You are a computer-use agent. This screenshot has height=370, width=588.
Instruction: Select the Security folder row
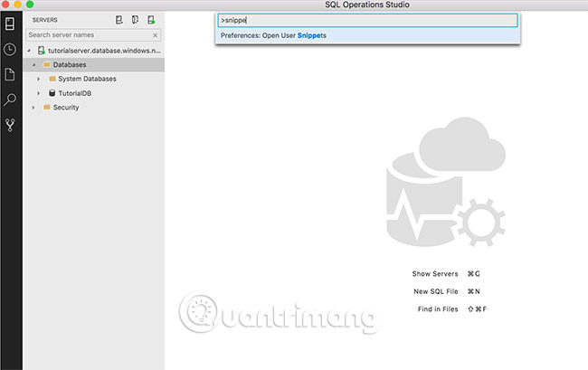pyautogui.click(x=93, y=108)
